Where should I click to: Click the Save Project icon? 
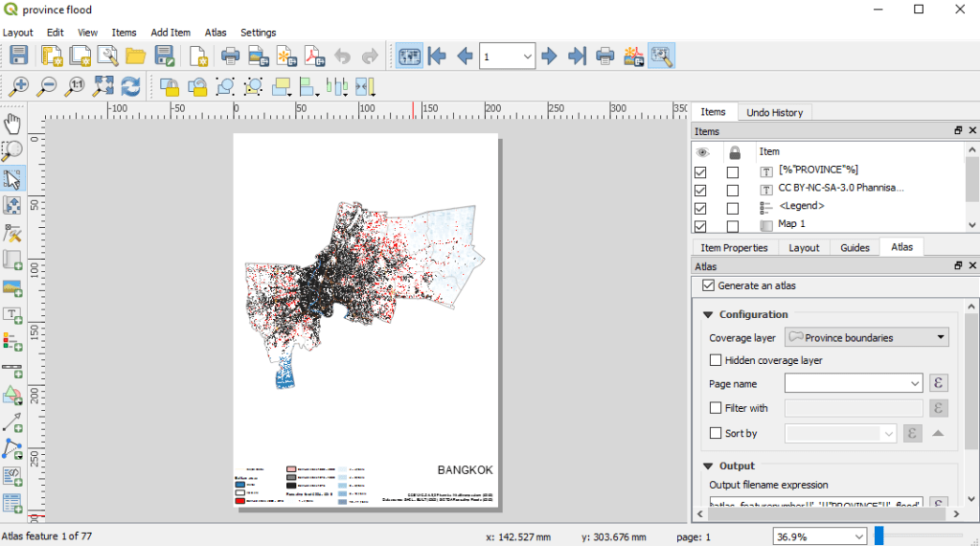pyautogui.click(x=18, y=56)
